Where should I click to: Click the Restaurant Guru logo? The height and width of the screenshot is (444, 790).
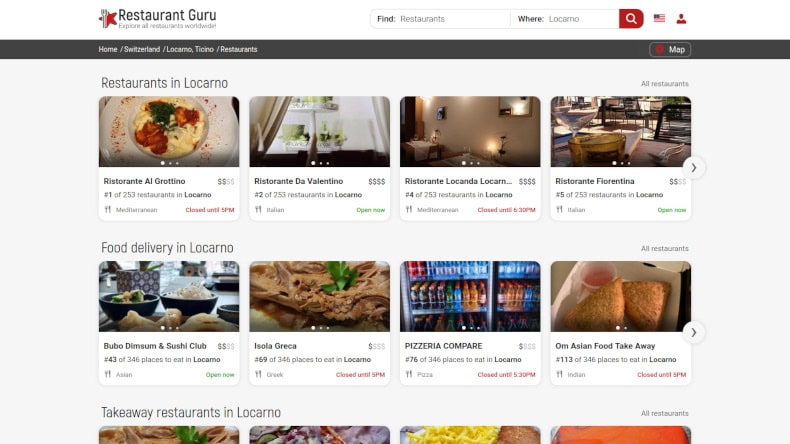(x=158, y=19)
